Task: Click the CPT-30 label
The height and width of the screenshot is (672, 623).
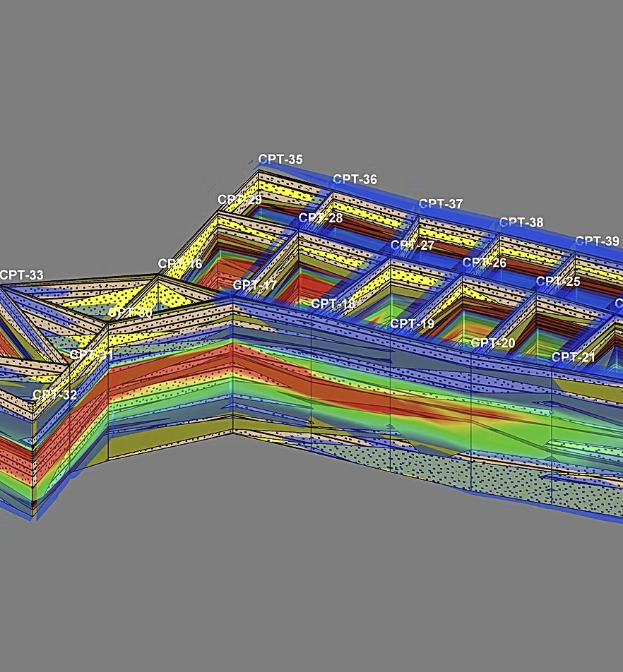Action: click(x=130, y=312)
